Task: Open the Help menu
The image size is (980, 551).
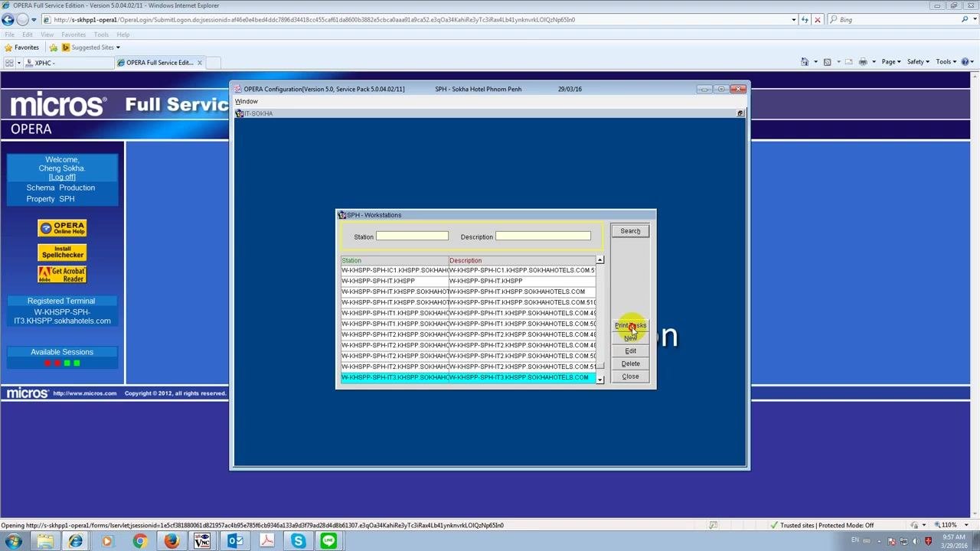Action: [122, 34]
